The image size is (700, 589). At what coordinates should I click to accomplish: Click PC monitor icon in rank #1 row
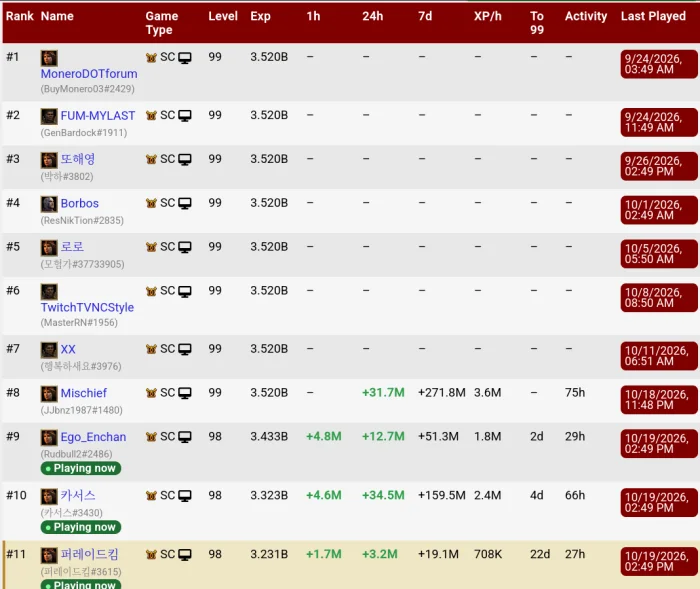(x=185, y=58)
